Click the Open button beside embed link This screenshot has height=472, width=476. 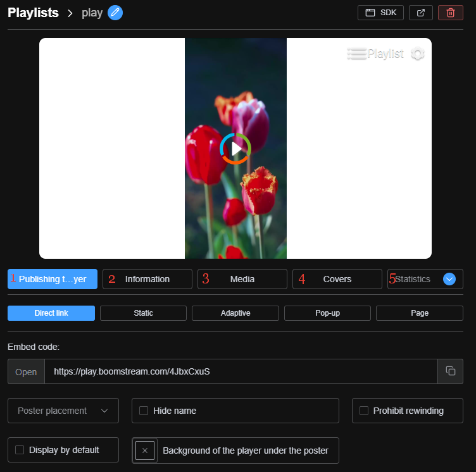tap(26, 371)
